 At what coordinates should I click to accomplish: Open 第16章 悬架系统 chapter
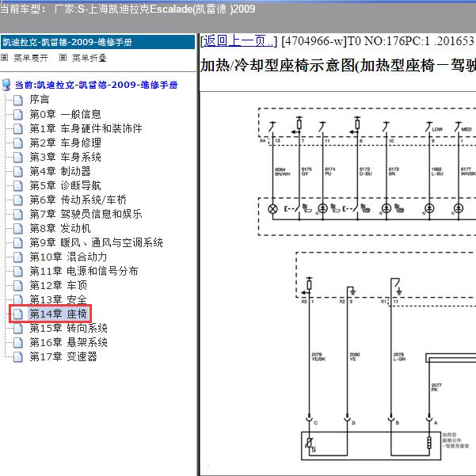[x=68, y=343]
